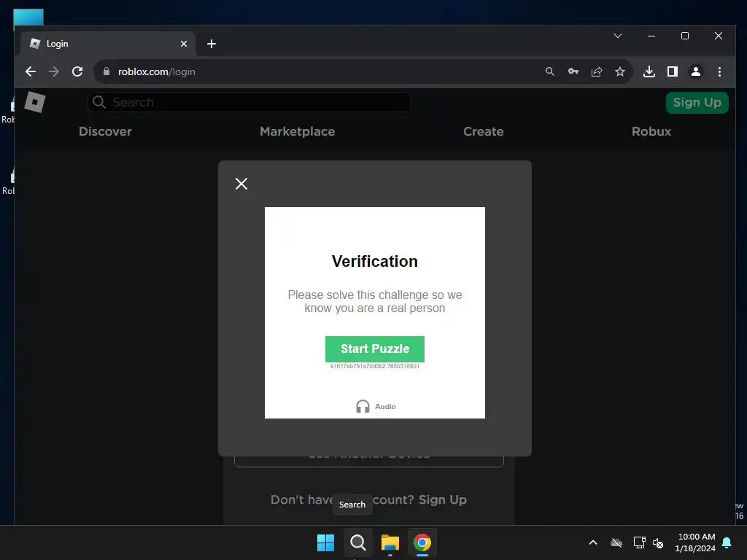The image size is (747, 560).
Task: Show hidden system tray icons
Action: (593, 542)
